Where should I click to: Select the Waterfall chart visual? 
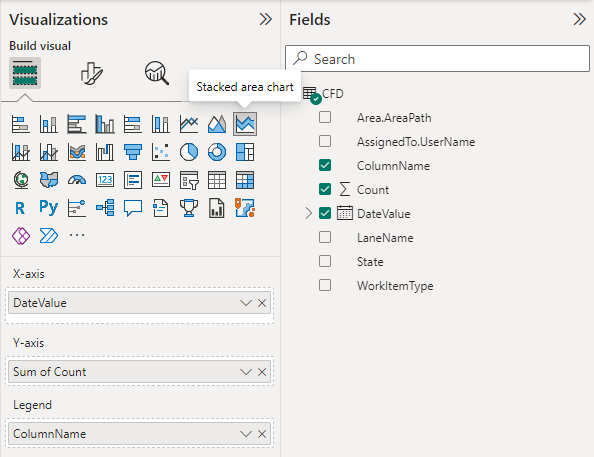coord(105,152)
